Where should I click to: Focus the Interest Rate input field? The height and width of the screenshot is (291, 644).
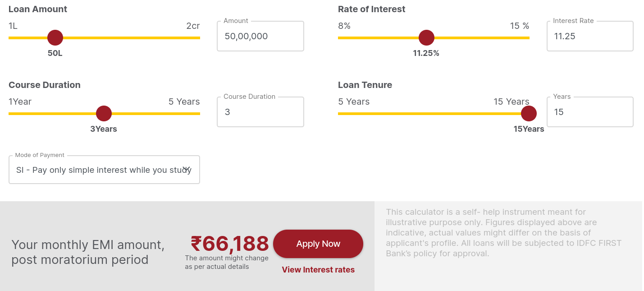tap(590, 36)
